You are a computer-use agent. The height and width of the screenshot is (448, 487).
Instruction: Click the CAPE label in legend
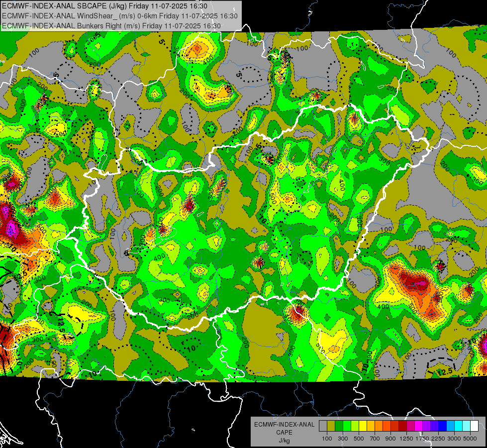284,433
